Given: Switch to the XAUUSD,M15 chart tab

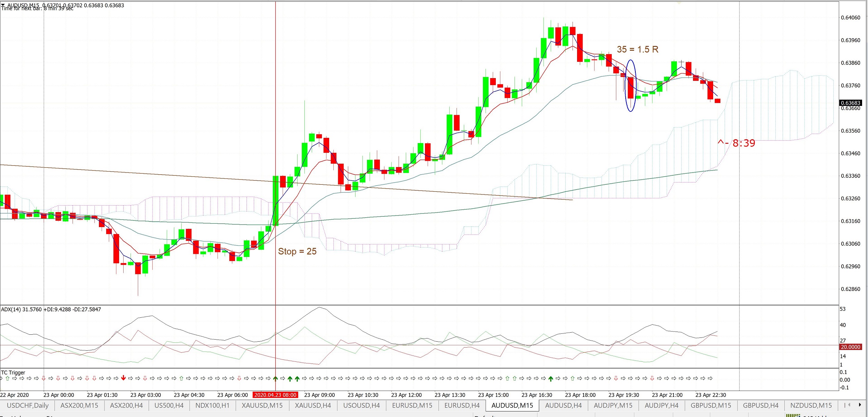Looking at the screenshot, I should pos(262,405).
